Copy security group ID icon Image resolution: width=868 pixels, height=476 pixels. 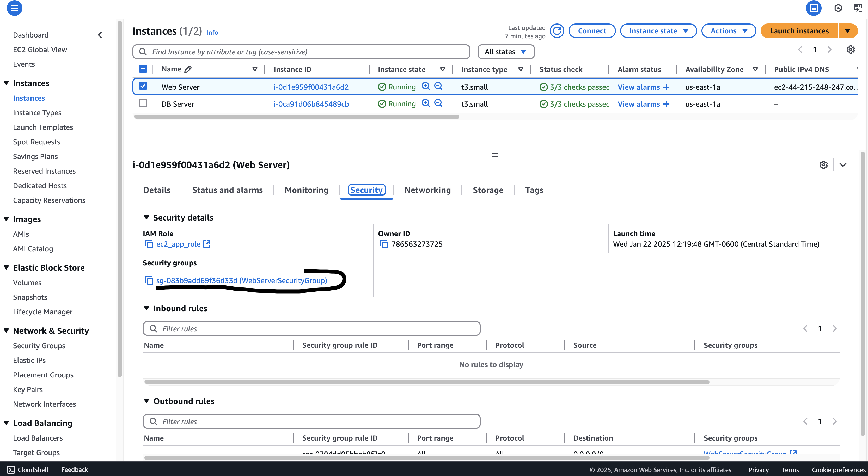[x=149, y=280]
